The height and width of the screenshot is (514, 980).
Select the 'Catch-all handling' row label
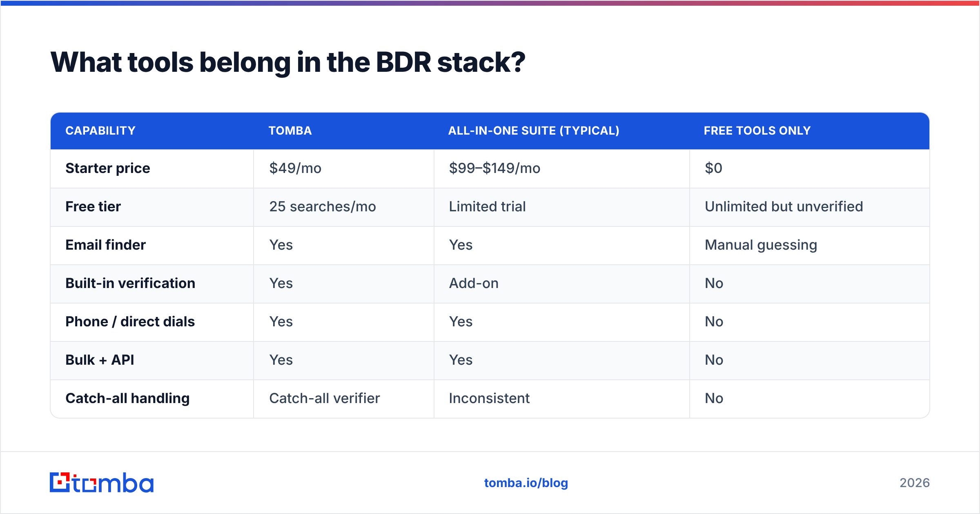coord(127,399)
